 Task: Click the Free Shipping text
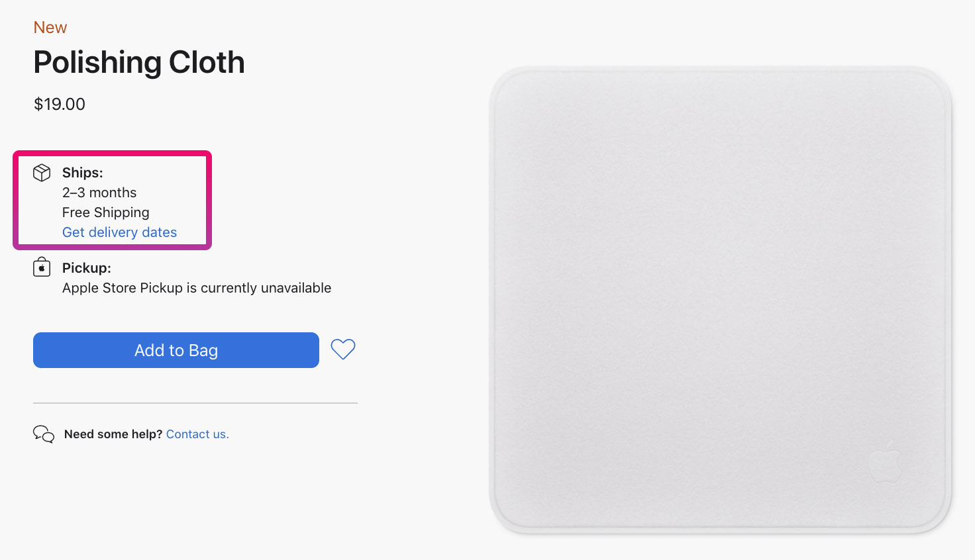coord(106,212)
